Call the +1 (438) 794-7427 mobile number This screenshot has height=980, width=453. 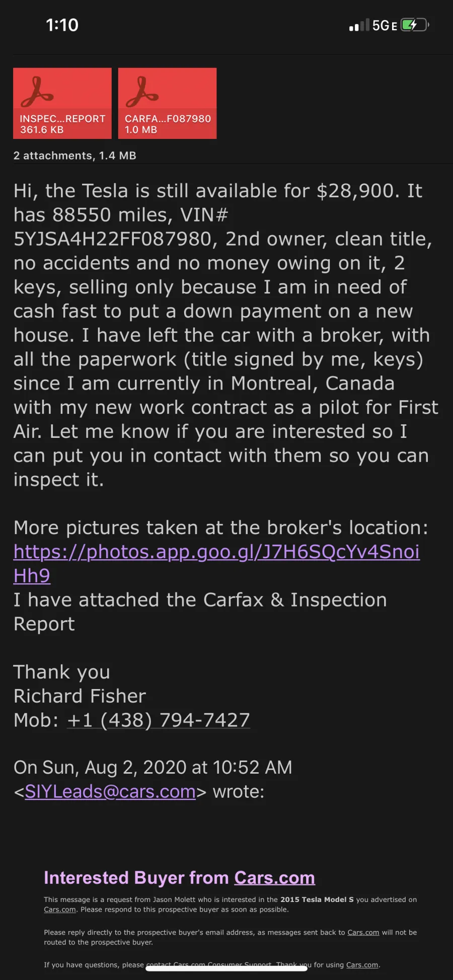point(159,720)
